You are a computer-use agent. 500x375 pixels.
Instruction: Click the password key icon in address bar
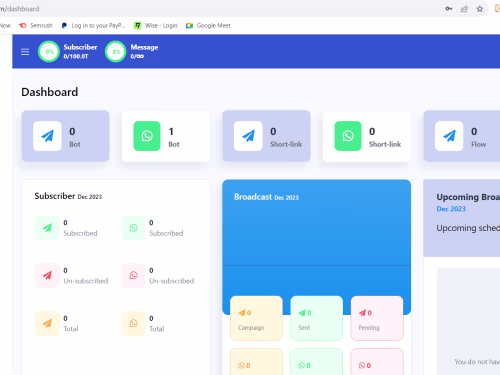pos(449,9)
